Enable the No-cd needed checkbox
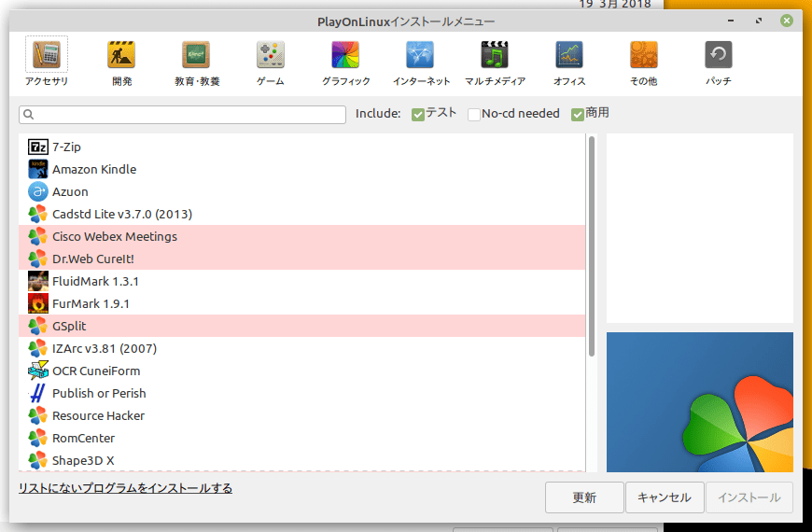The width and height of the screenshot is (812, 532). click(x=474, y=115)
